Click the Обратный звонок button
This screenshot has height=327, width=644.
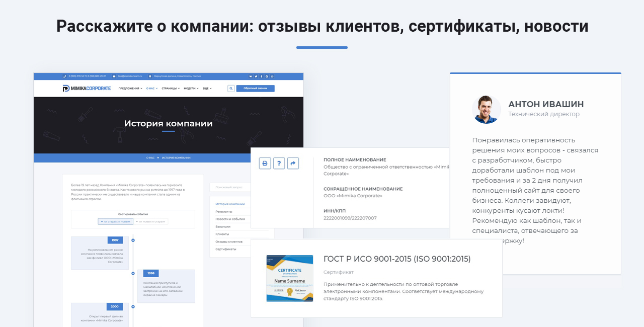point(256,89)
